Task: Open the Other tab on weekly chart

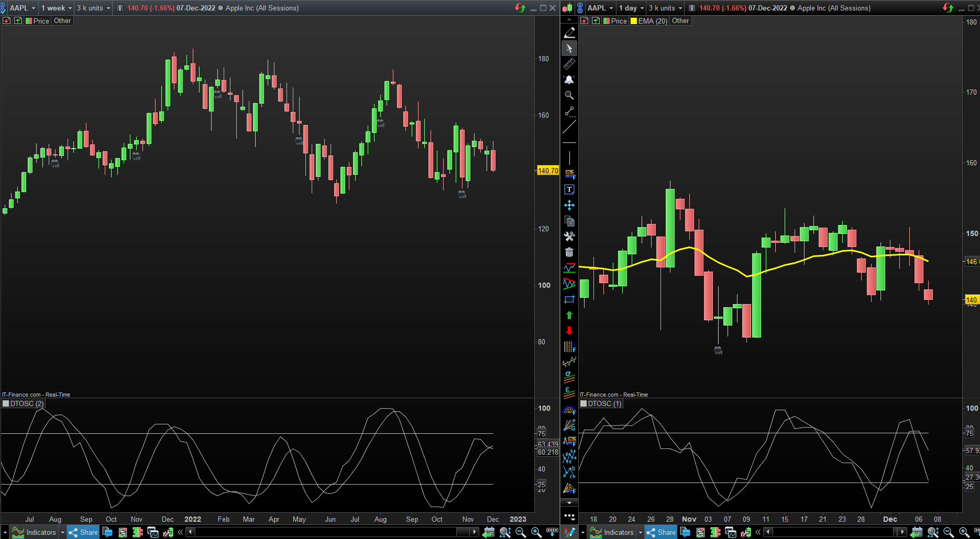Action: point(62,21)
